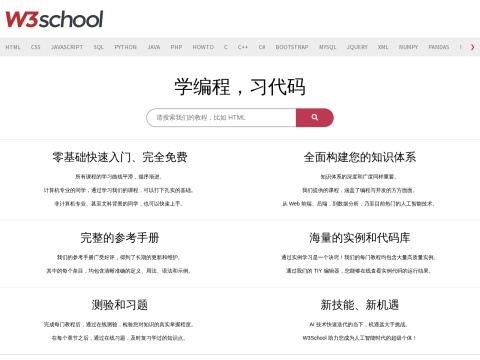This screenshot has width=480, height=360.
Task: Select C# in the nav bar
Action: pyautogui.click(x=262, y=47)
